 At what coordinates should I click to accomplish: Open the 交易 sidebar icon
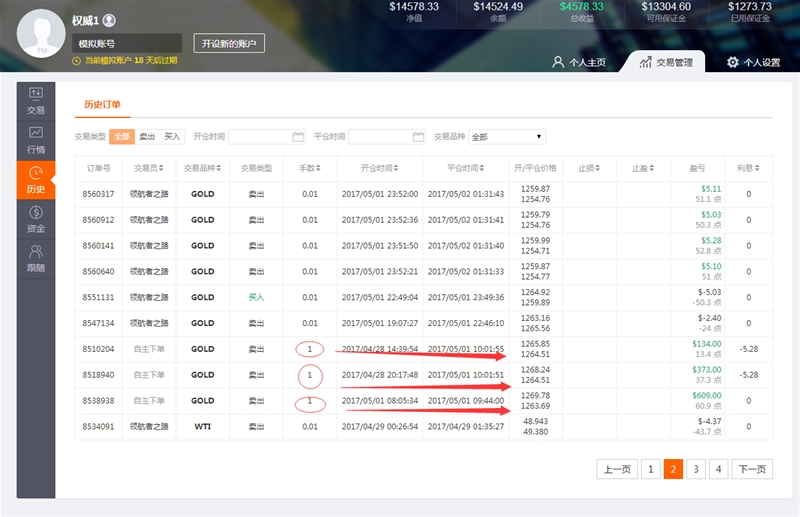(36, 101)
